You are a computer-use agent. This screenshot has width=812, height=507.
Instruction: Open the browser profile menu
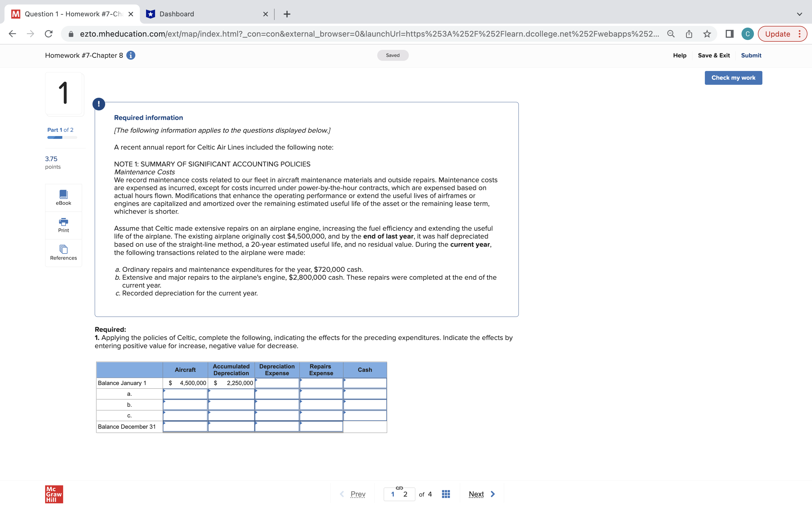tap(747, 34)
